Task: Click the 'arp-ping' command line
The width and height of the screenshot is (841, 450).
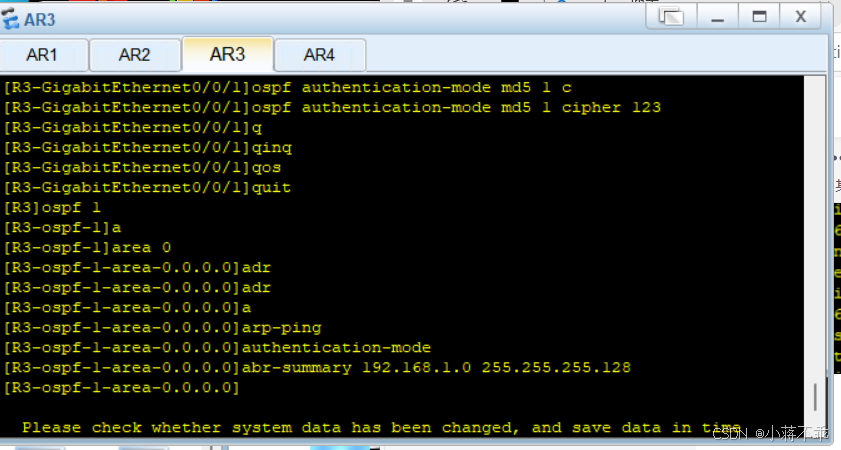Action: coord(163,328)
